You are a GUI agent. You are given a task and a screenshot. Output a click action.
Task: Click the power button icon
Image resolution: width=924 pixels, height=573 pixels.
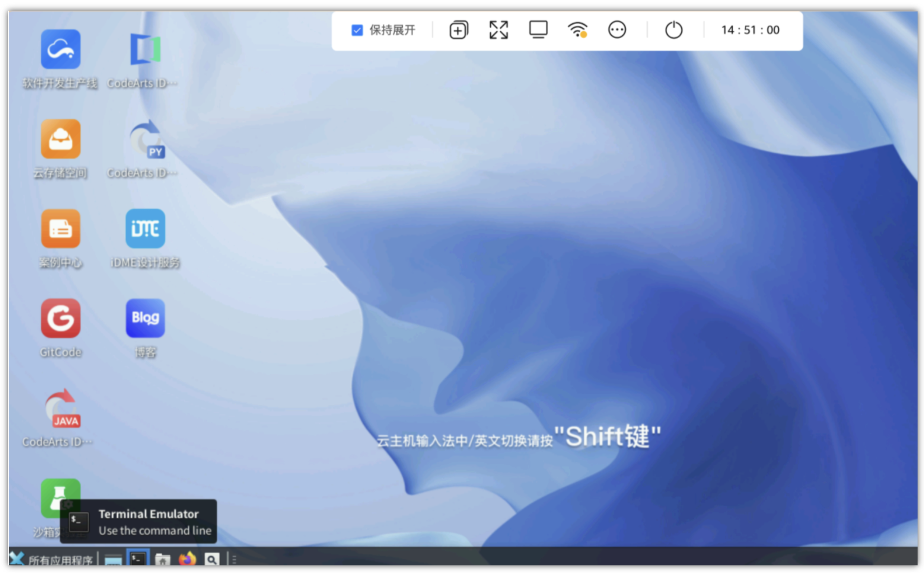click(x=673, y=30)
